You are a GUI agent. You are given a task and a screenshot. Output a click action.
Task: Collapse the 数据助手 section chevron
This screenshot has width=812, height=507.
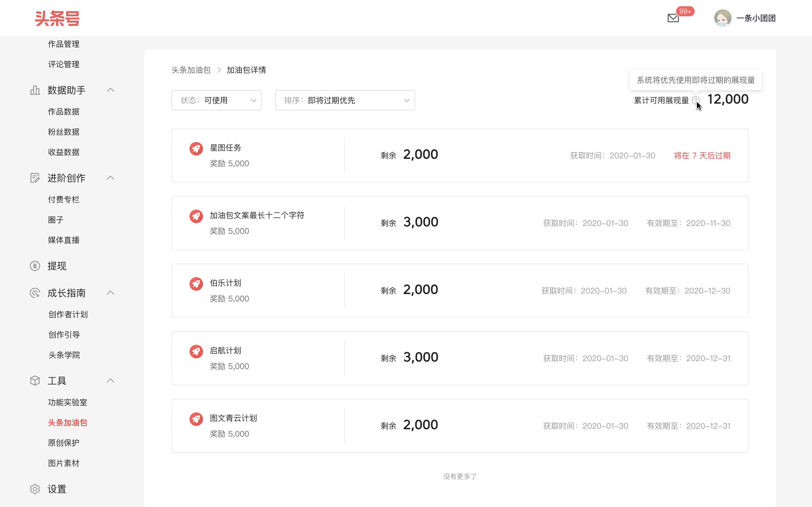[111, 90]
